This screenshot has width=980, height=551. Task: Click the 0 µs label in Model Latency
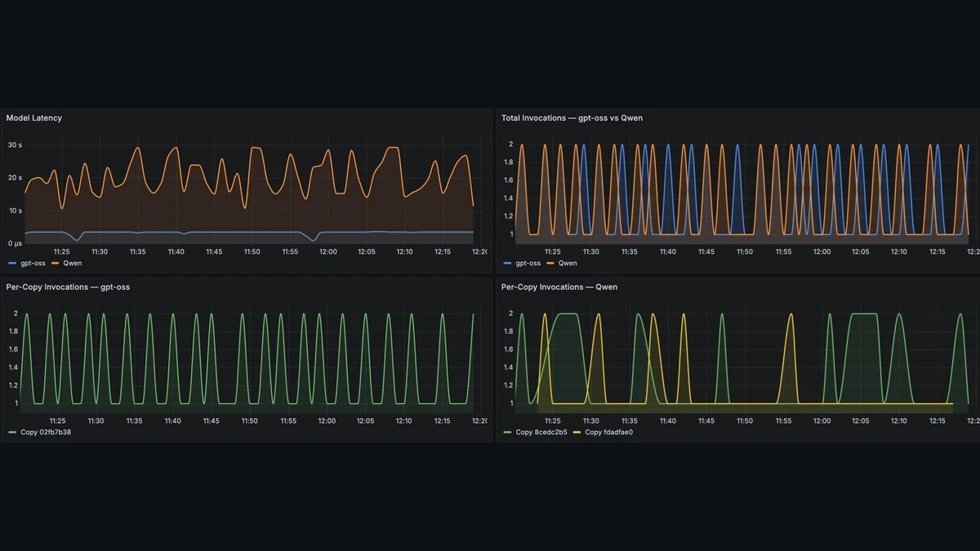pos(15,243)
